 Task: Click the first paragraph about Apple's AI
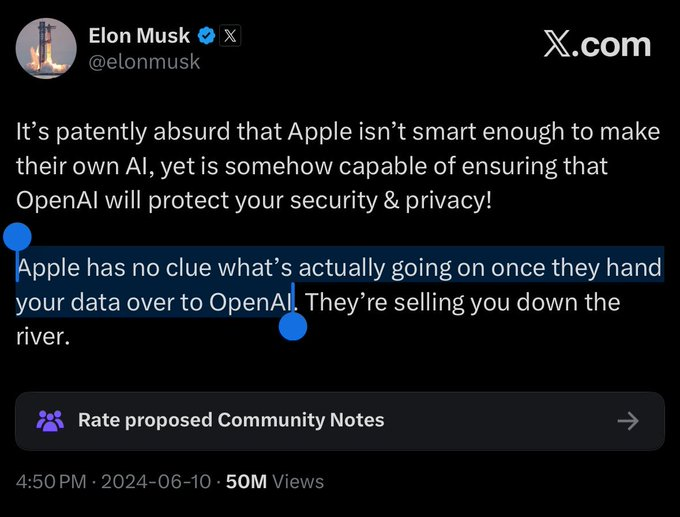[338, 166]
